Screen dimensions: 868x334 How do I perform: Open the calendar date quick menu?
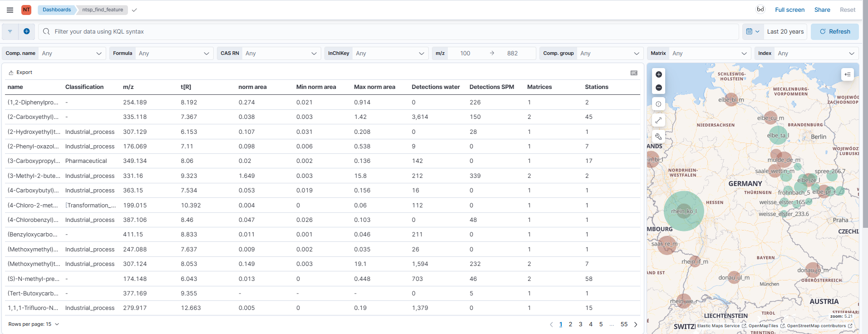tap(753, 31)
